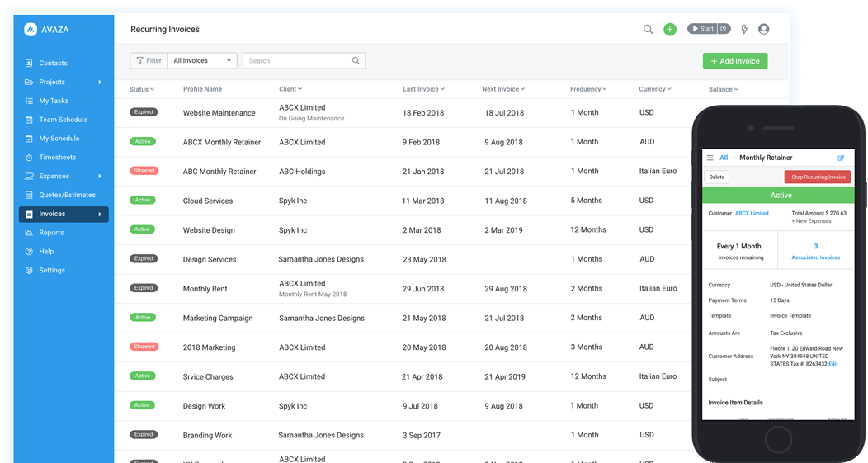Open the Srvice Charges profile

click(x=208, y=377)
